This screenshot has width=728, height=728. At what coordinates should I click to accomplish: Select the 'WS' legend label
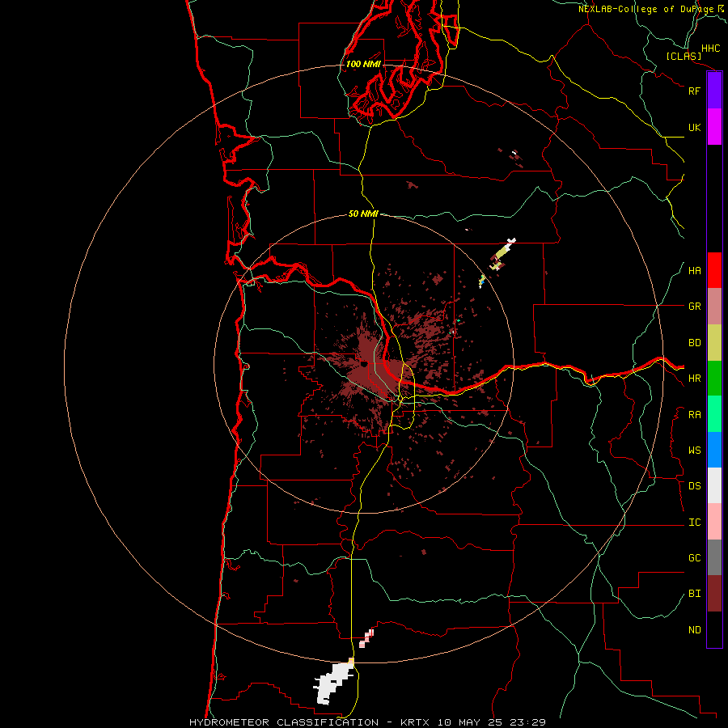[x=694, y=451]
